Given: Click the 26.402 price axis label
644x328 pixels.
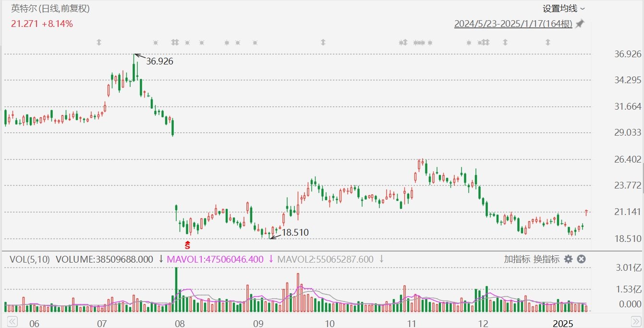Looking at the screenshot, I should pyautogui.click(x=628, y=159).
